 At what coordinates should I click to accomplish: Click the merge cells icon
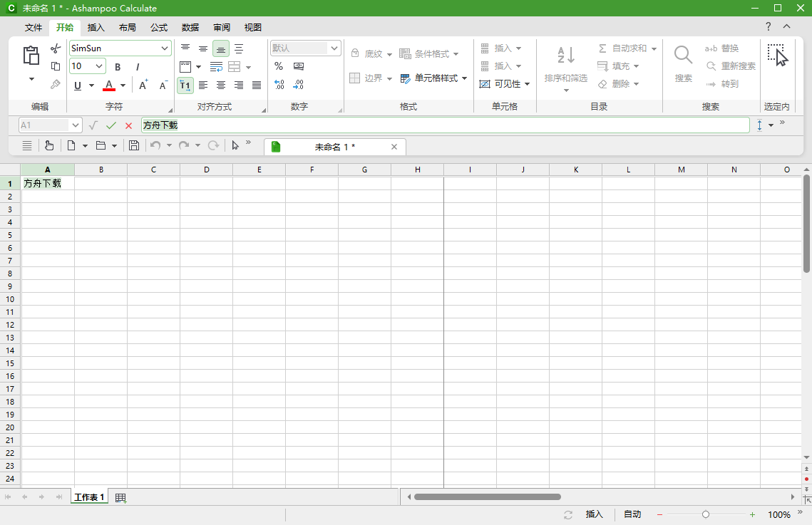tap(235, 67)
